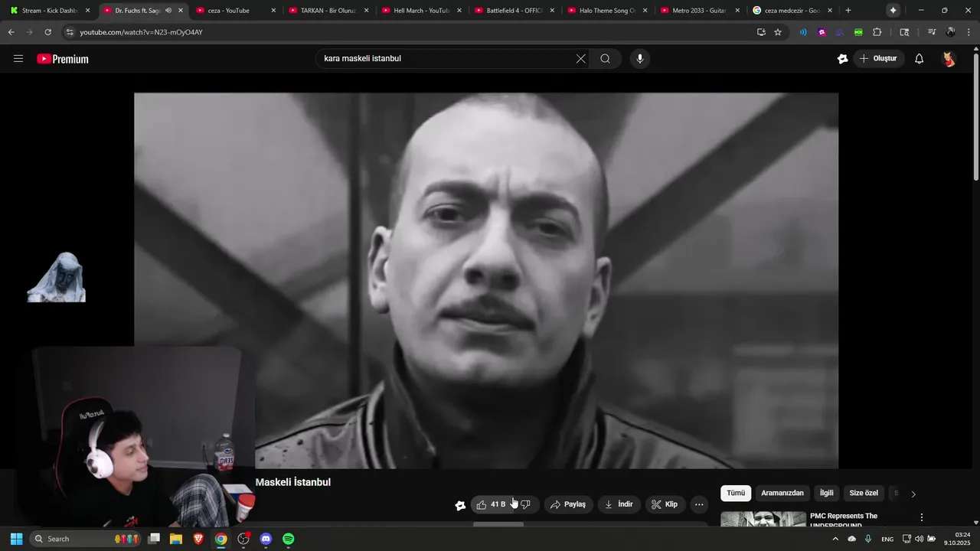The width and height of the screenshot is (980, 551).
Task: Click the address bar URL
Action: pyautogui.click(x=142, y=32)
